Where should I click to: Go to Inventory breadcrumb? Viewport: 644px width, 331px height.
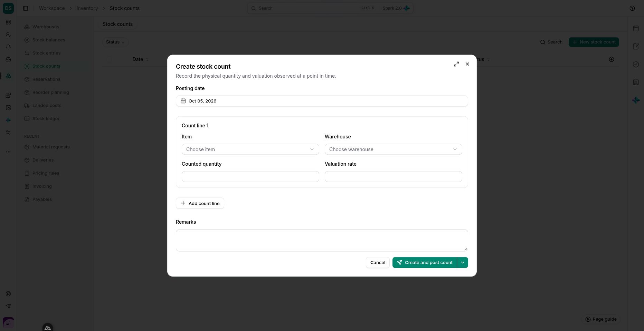(x=87, y=8)
